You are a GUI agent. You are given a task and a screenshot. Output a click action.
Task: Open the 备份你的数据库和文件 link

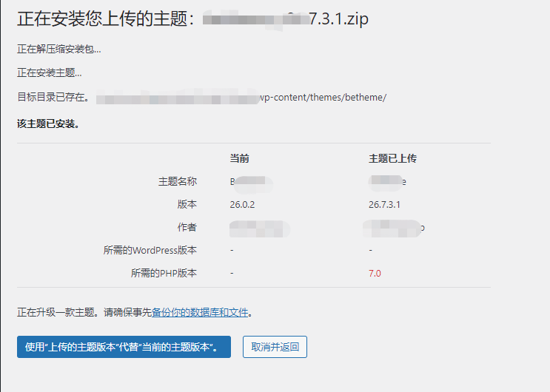pos(200,312)
